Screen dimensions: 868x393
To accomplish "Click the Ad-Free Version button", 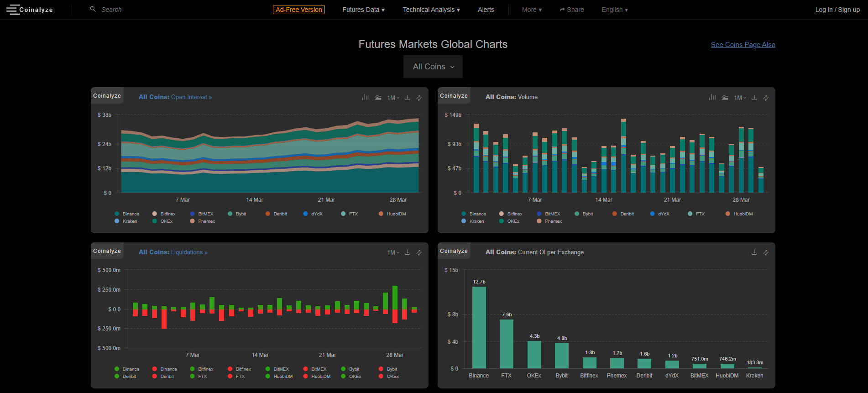I will 299,10.
